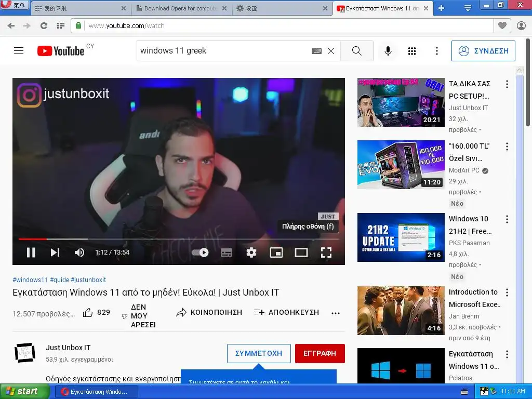Image resolution: width=532 pixels, height=399 pixels.
Task: Enter full screen mode
Action: (326, 252)
